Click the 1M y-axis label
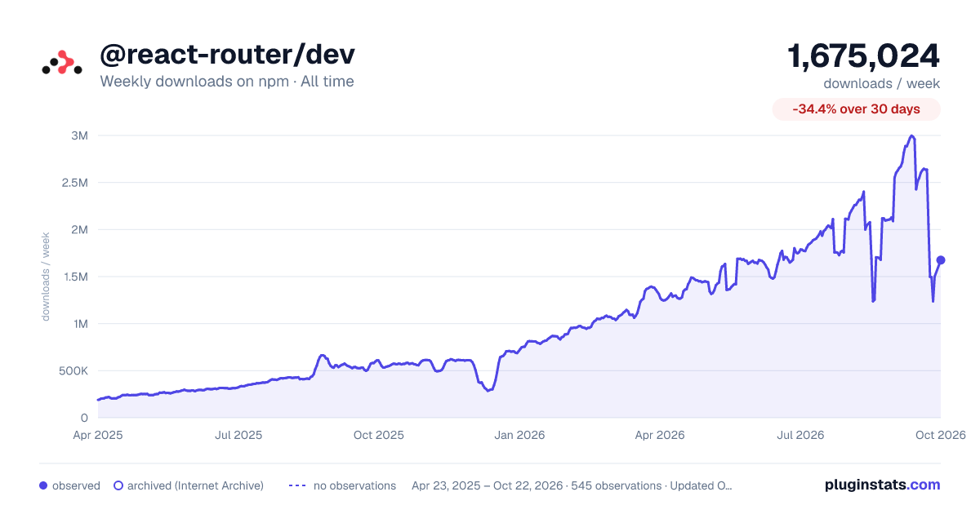This screenshot has height=514, width=980. click(x=79, y=324)
